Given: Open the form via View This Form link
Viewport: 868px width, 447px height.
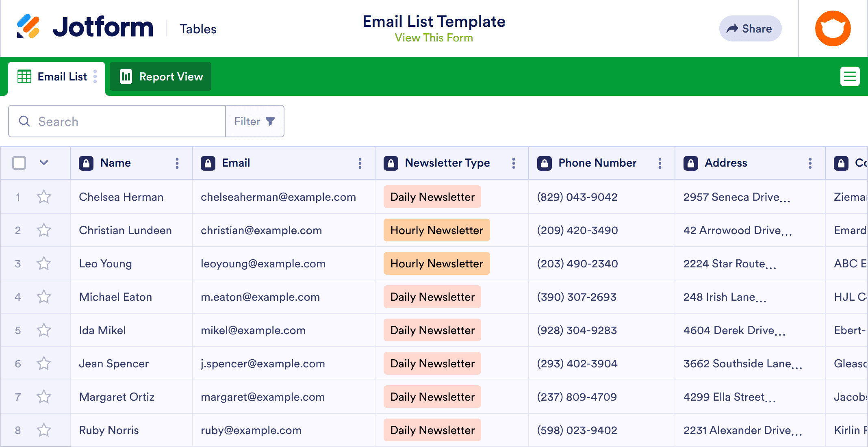Looking at the screenshot, I should pos(434,38).
